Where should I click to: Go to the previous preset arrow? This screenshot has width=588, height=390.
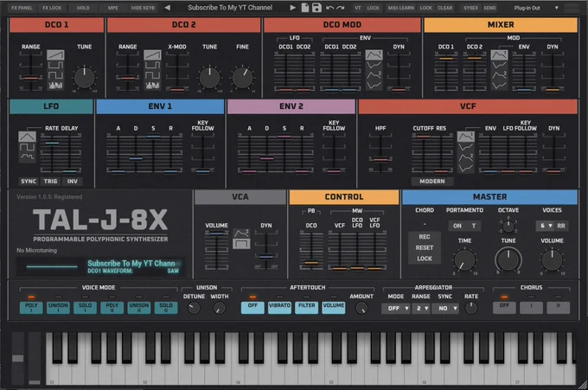(168, 8)
